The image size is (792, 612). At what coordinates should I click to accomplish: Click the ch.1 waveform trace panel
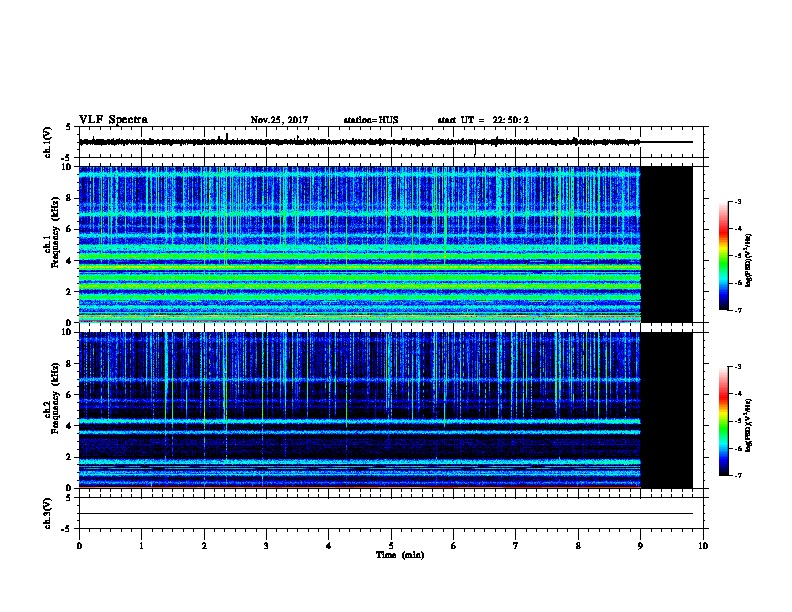tap(391, 142)
